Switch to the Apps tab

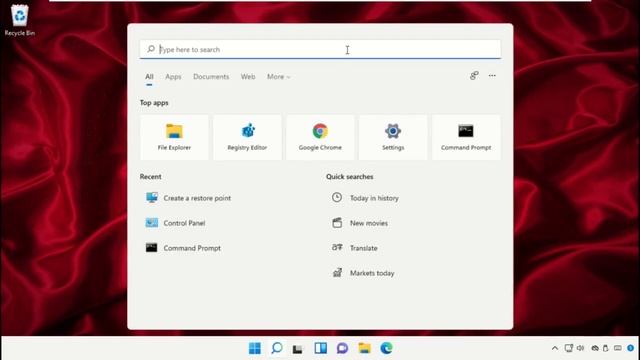pos(173,77)
